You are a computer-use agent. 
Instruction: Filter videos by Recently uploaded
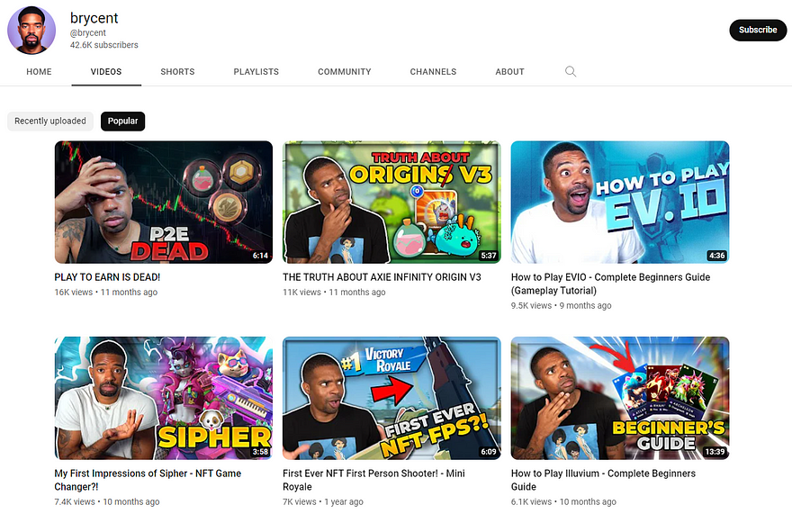pos(50,122)
